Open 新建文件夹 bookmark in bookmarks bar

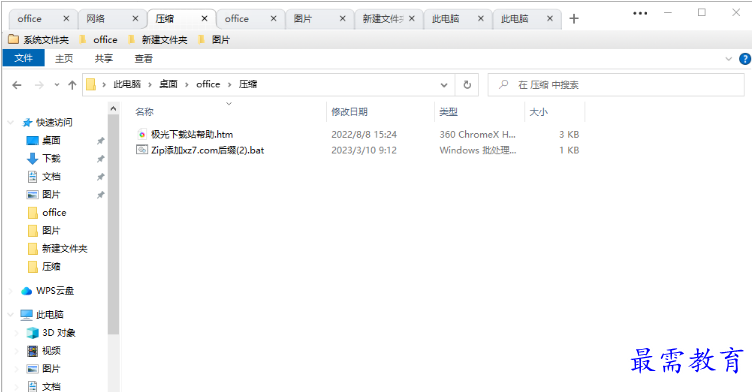point(158,40)
